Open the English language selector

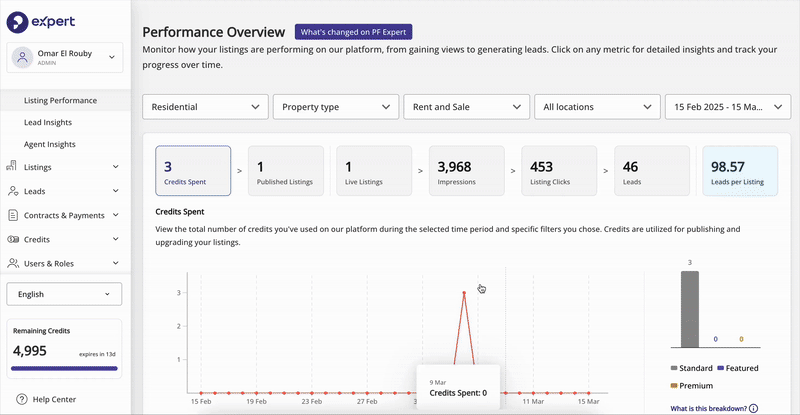tap(64, 294)
